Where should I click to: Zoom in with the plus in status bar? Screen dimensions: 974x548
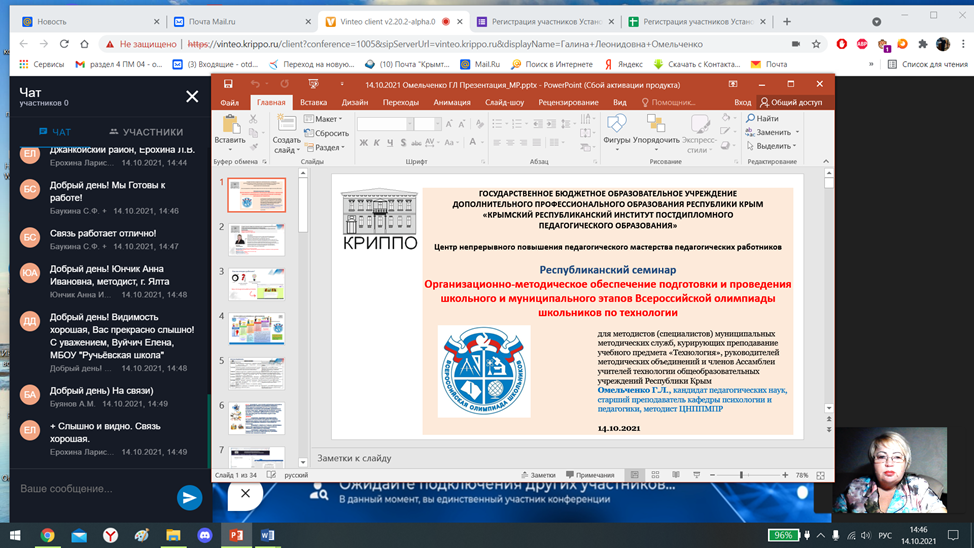tap(785, 475)
